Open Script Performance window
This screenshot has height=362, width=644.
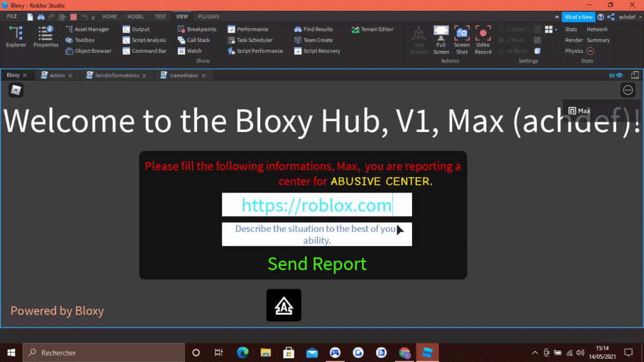pos(255,51)
